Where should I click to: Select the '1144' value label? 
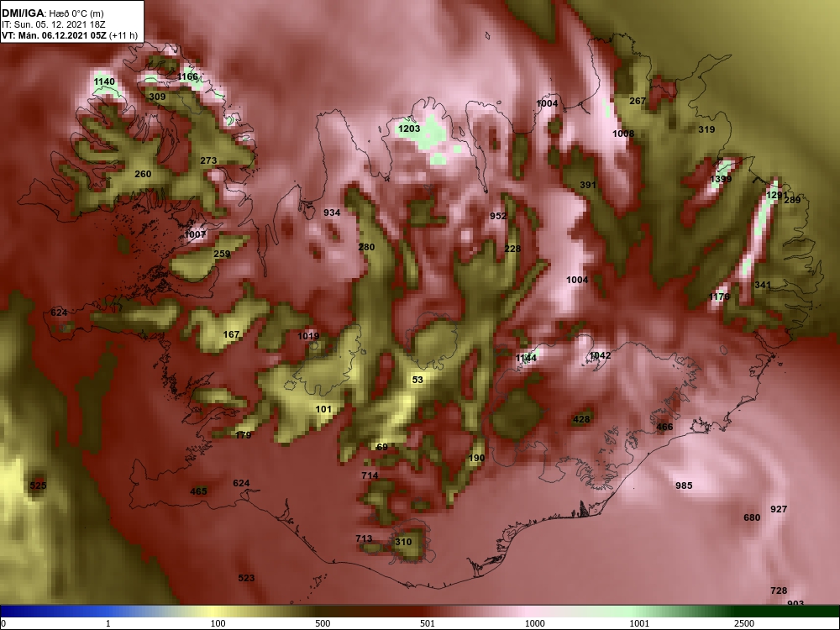point(526,358)
